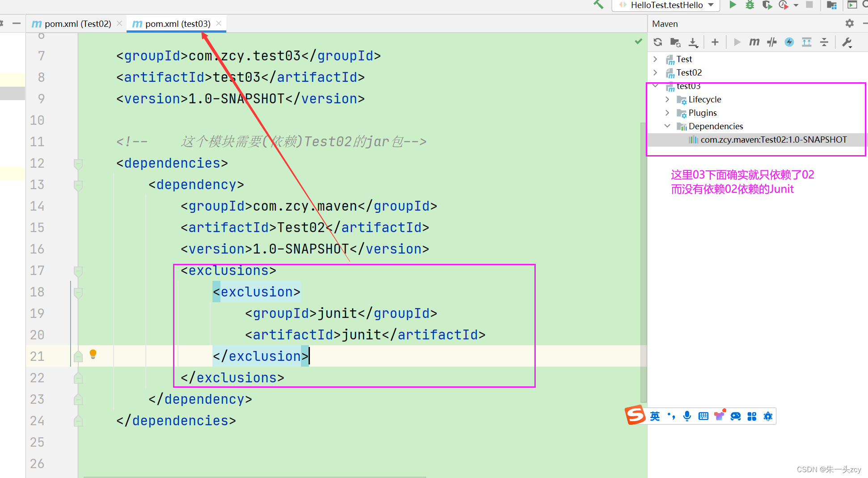This screenshot has height=478, width=868.
Task: Toggle Maven Offline mode lightning icon
Action: [x=789, y=42]
